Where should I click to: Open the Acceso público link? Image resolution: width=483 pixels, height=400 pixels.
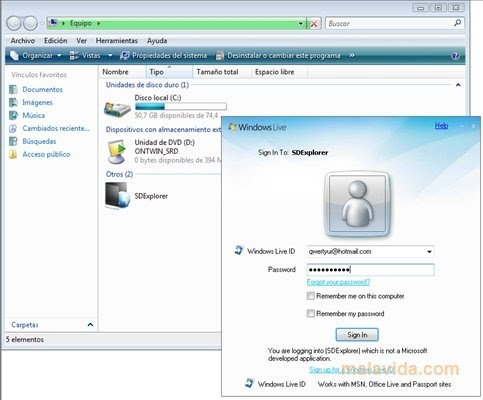46,154
